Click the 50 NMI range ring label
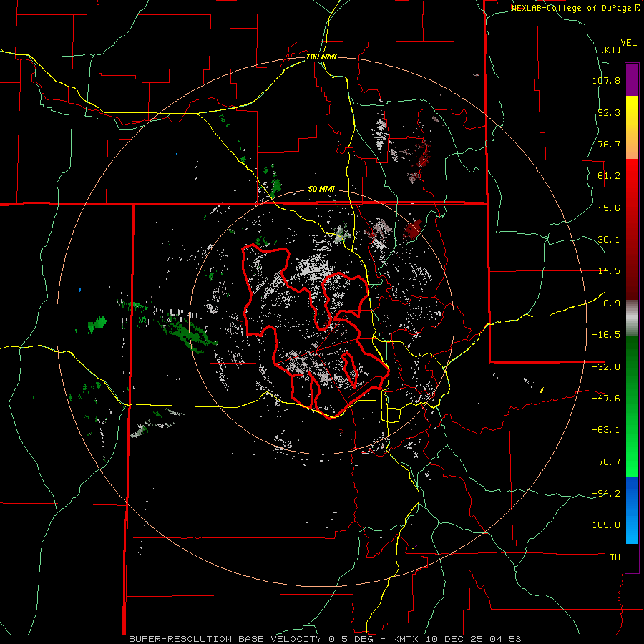 [321, 190]
